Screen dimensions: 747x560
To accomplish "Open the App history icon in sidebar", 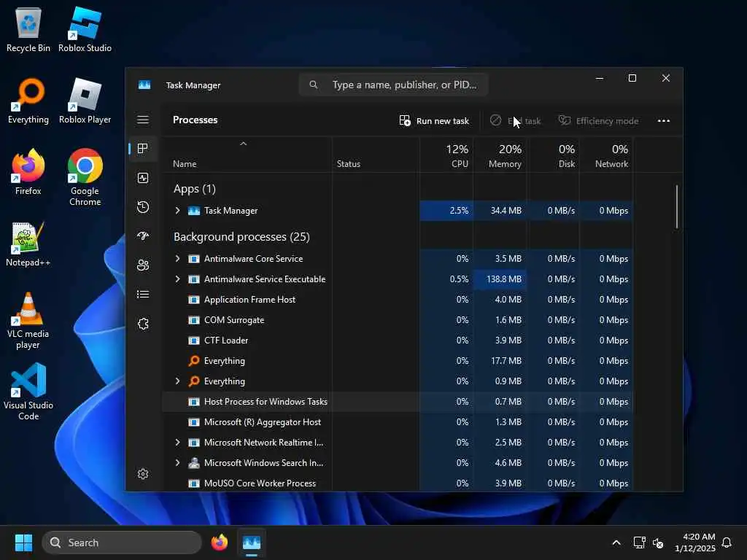I will click(143, 207).
